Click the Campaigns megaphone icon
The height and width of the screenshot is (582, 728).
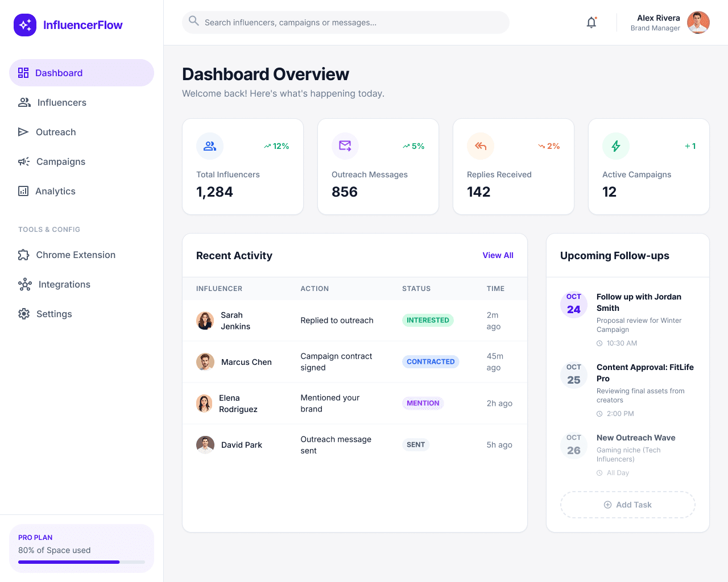click(x=23, y=161)
